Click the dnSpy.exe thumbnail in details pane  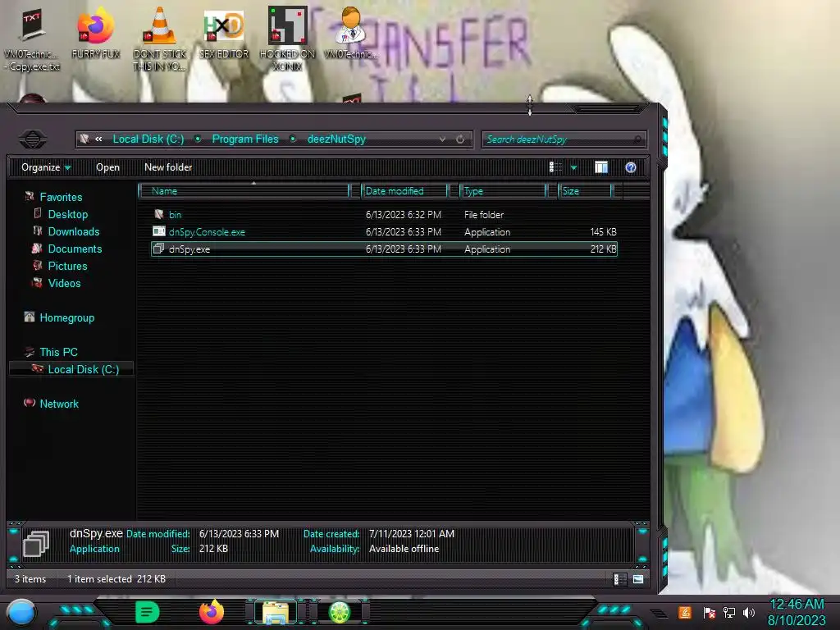click(36, 544)
